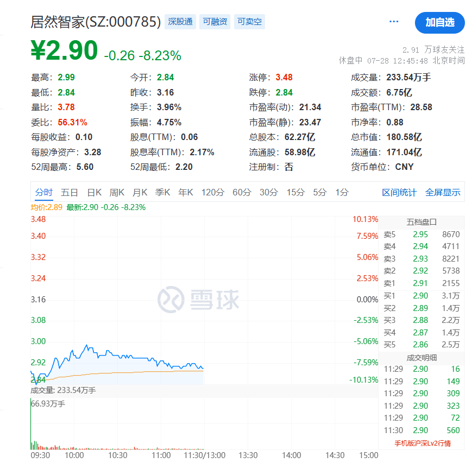
Task: Open the 日K chart tab
Action: point(94,192)
